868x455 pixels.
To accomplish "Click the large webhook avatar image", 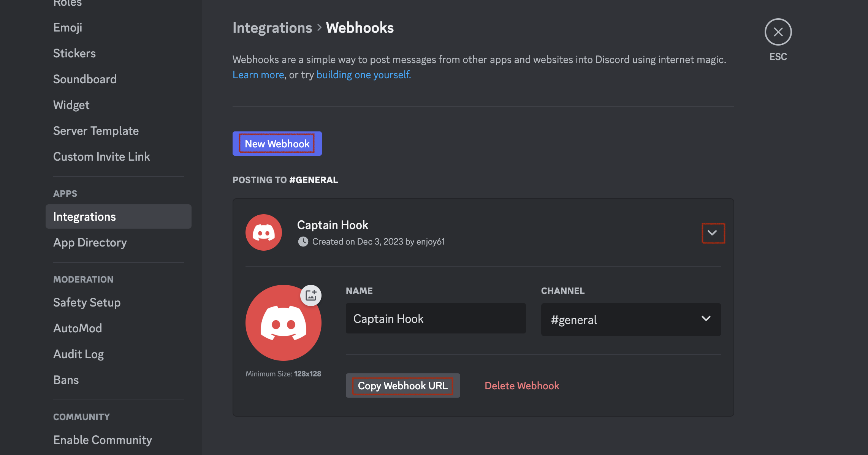I will 284,323.
